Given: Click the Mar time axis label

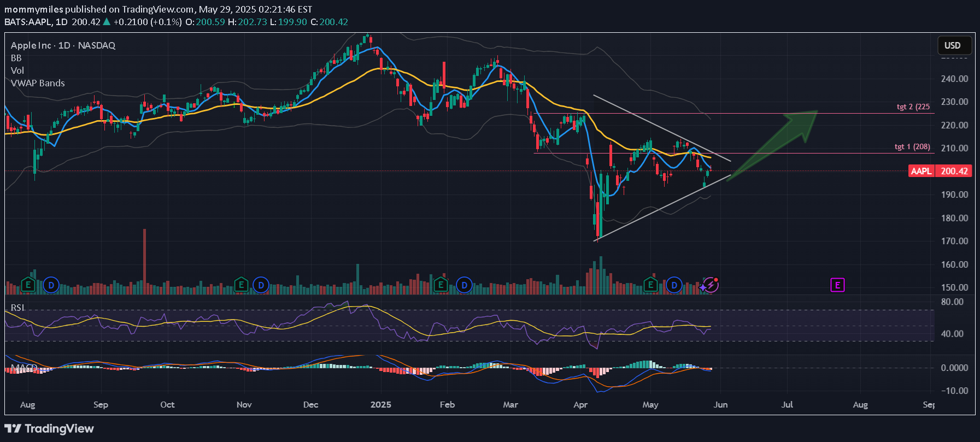Looking at the screenshot, I should [x=510, y=405].
